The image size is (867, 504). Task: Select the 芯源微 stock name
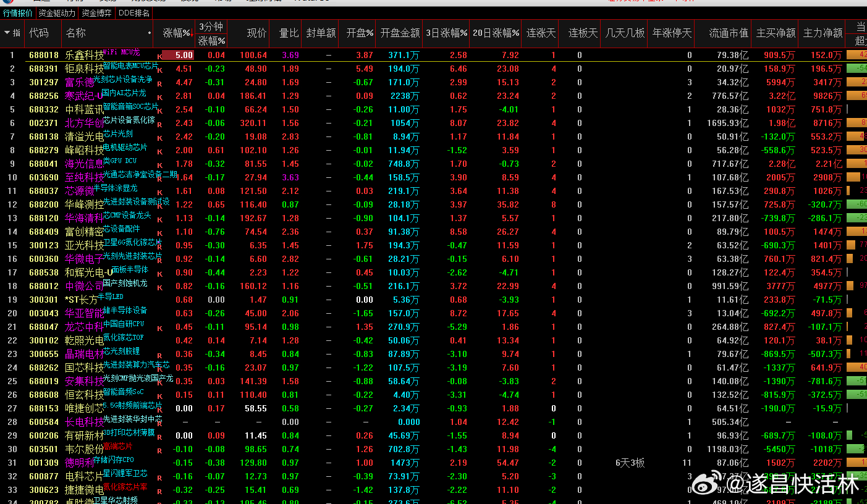click(x=80, y=191)
